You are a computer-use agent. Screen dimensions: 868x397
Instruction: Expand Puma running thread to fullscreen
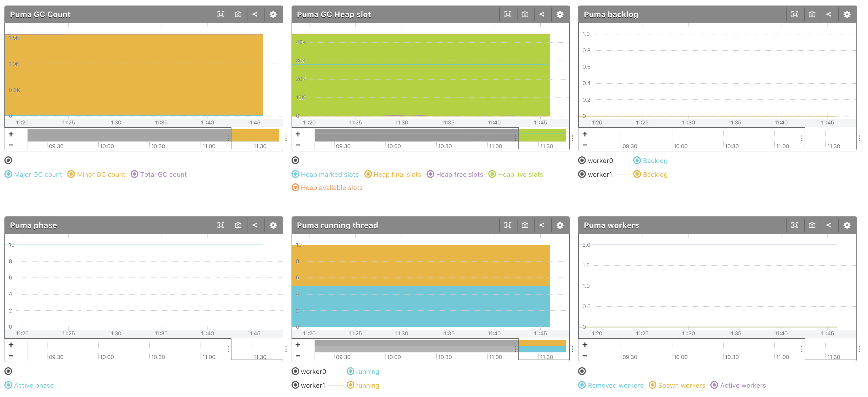[508, 225]
